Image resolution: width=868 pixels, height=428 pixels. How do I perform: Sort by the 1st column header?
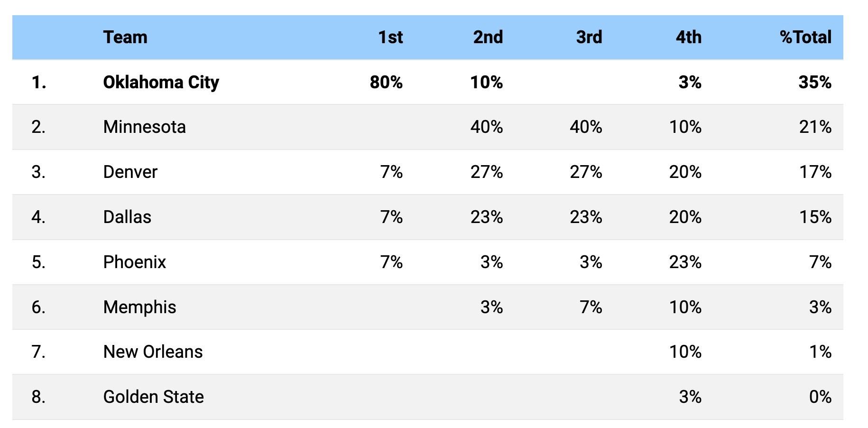(390, 37)
